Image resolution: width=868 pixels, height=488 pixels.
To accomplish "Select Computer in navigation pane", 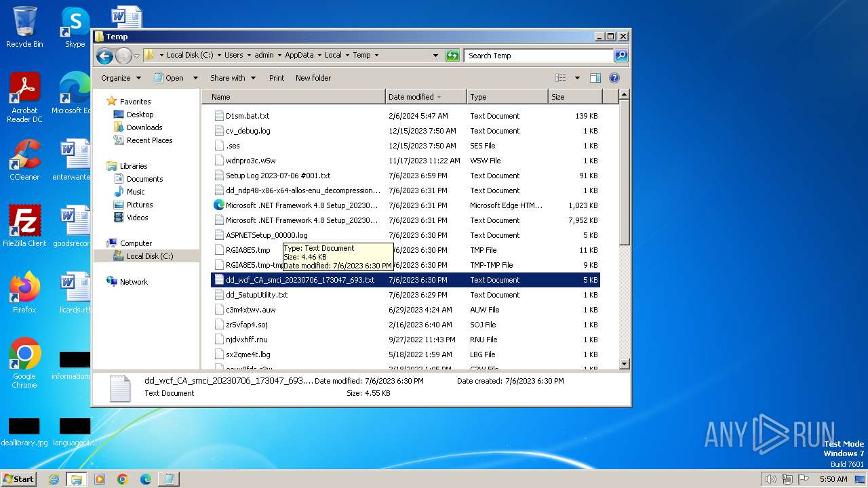I will [136, 243].
